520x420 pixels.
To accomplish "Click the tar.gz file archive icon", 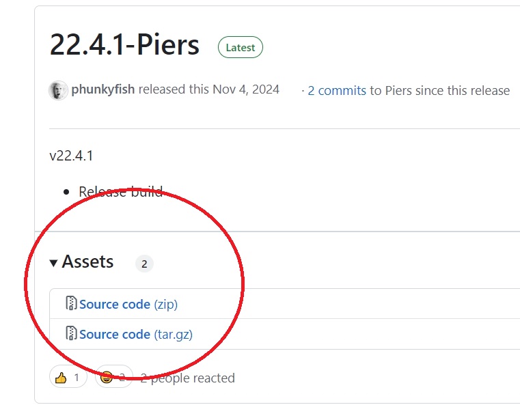I will [71, 333].
